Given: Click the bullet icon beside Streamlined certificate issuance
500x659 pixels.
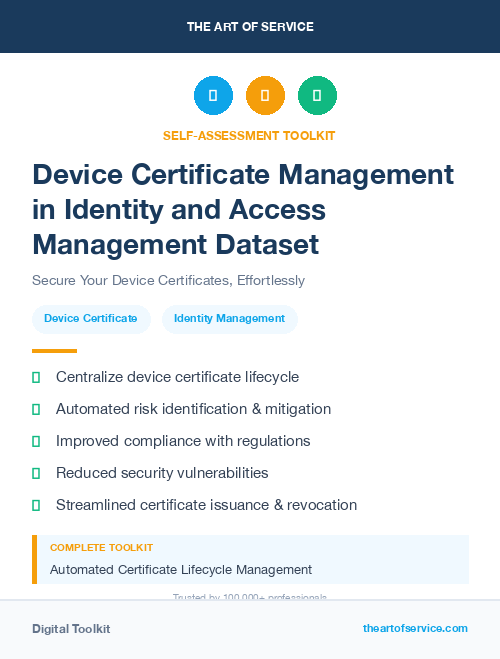Looking at the screenshot, I should click(x=36, y=505).
